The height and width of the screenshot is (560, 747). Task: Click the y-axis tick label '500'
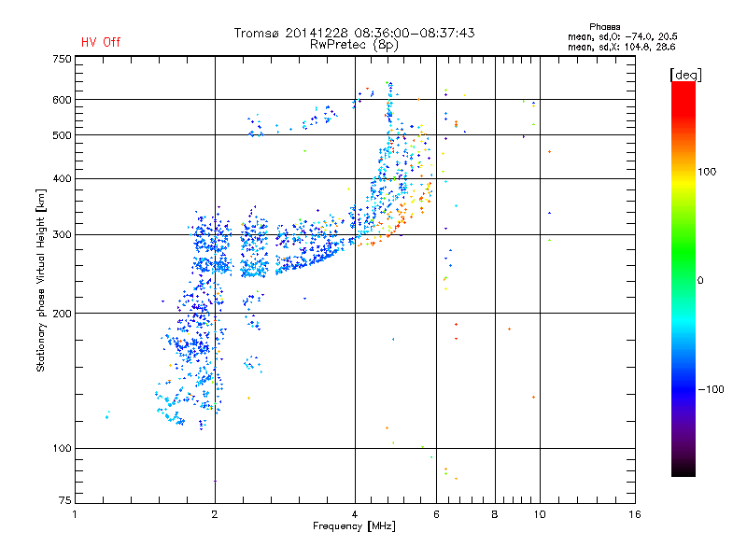point(62,135)
